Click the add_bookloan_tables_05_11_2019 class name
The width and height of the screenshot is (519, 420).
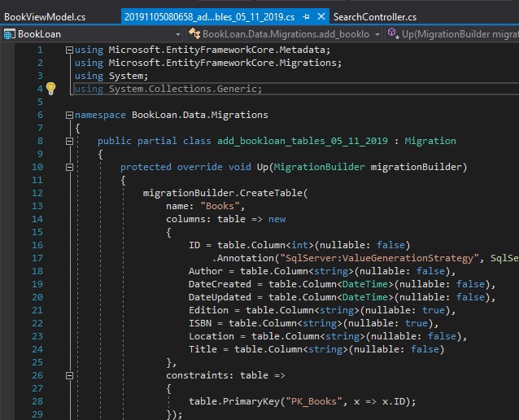click(x=302, y=141)
